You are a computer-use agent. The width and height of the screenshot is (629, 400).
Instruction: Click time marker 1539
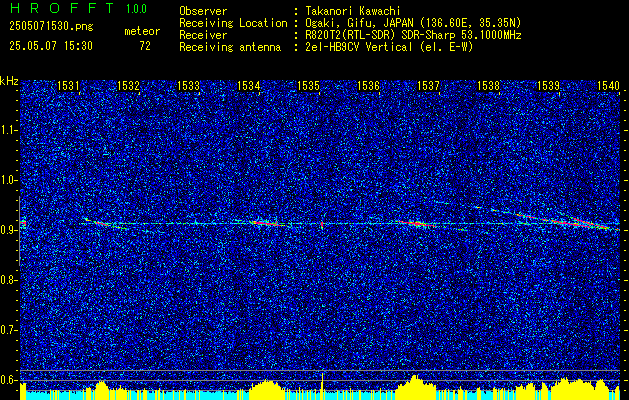[548, 85]
